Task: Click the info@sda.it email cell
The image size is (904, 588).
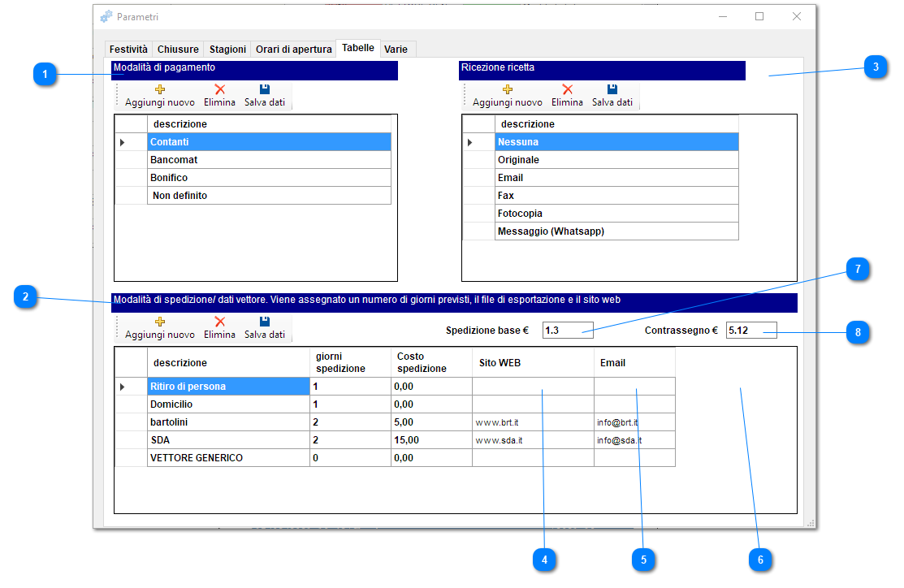Action: click(x=635, y=440)
